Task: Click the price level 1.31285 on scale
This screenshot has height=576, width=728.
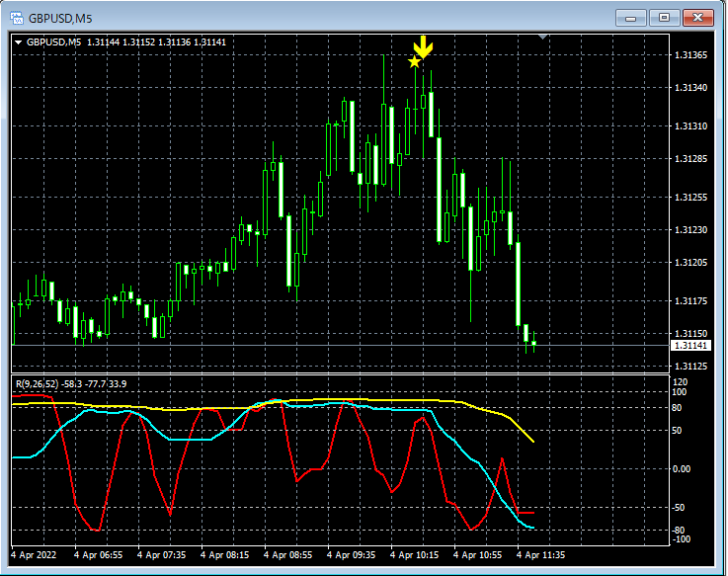Action: [x=690, y=159]
